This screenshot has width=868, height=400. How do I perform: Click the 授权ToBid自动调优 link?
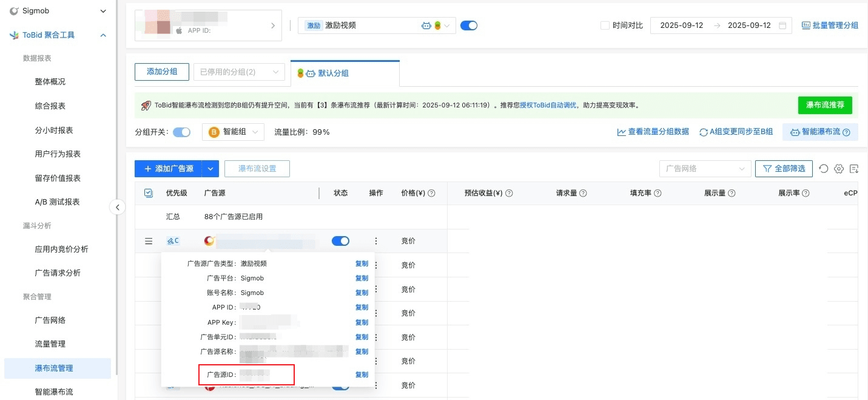(x=548, y=106)
